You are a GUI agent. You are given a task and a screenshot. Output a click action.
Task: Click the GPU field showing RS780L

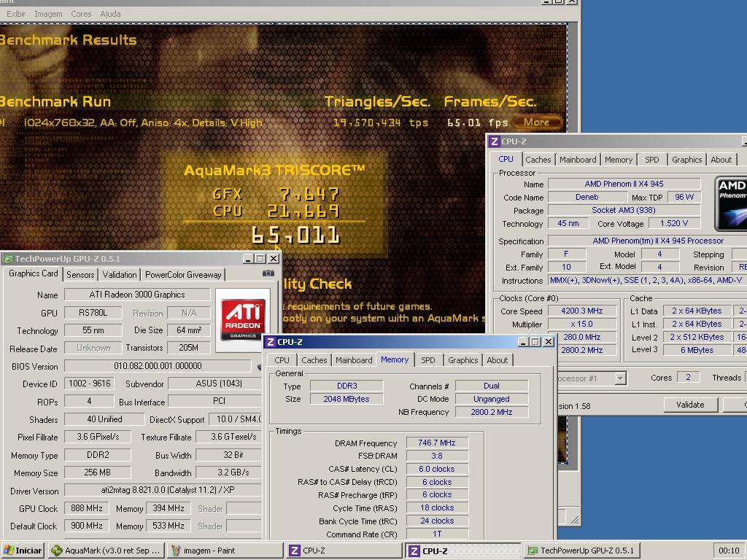93,313
